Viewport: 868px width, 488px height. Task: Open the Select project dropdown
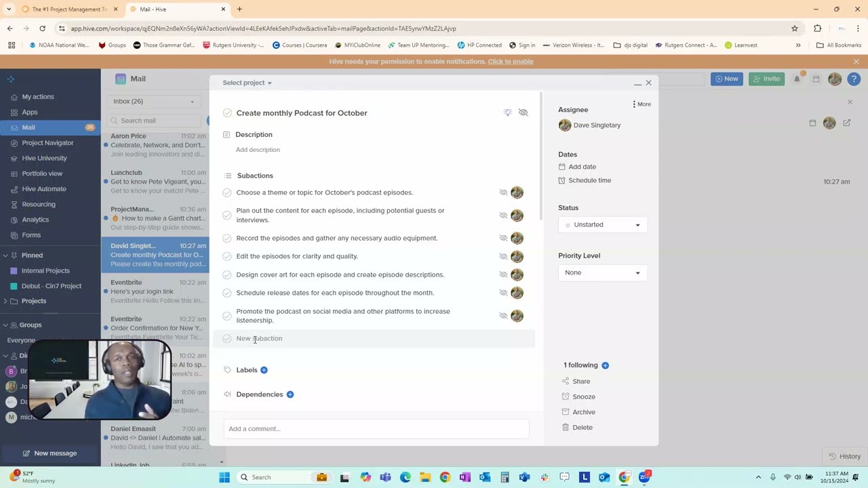(x=247, y=83)
